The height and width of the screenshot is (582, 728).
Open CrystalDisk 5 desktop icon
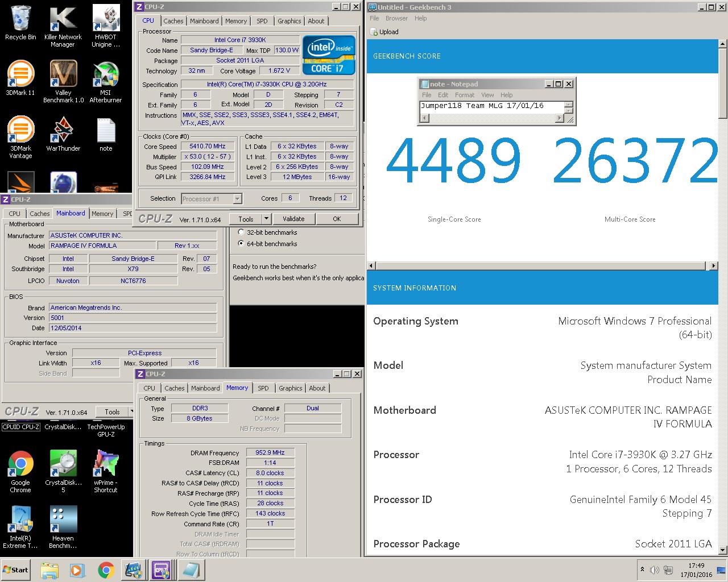[x=63, y=472]
